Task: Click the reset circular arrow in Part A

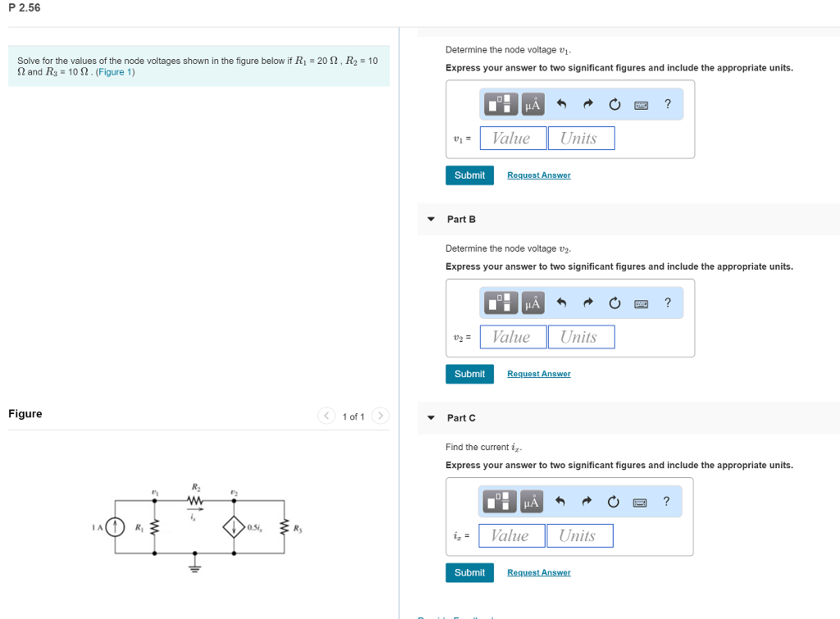Action: (614, 103)
